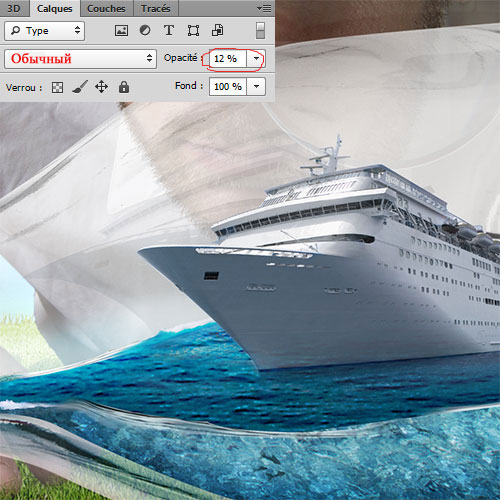
Task: Filter by shape layers icon
Action: (193, 31)
